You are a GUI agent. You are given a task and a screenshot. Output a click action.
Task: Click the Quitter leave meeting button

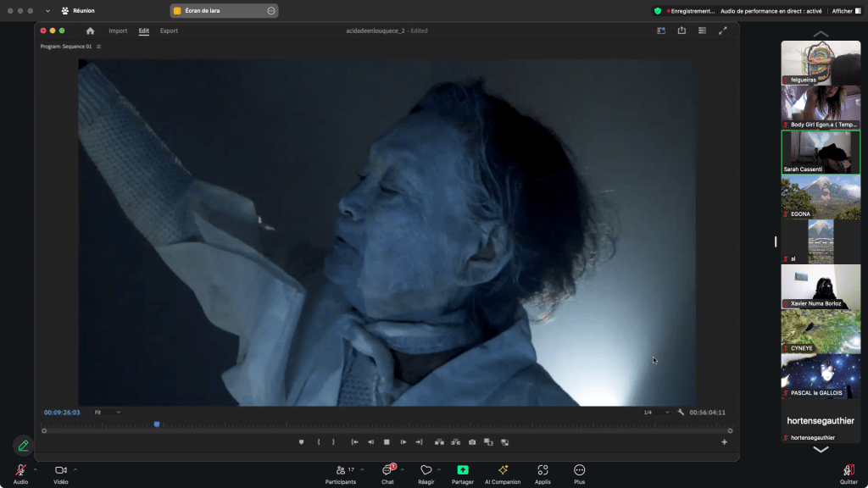pos(849,470)
